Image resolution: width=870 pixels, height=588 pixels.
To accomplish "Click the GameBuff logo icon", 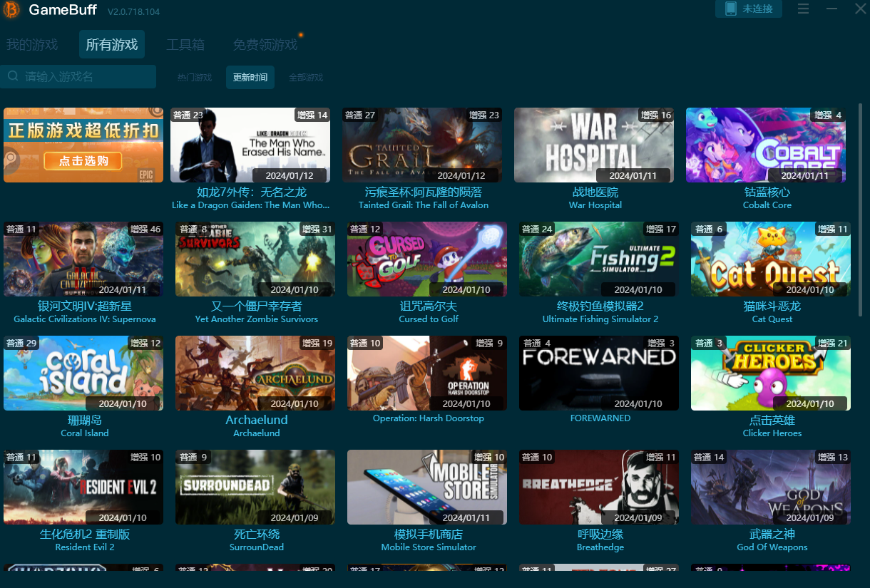I will [x=11, y=10].
